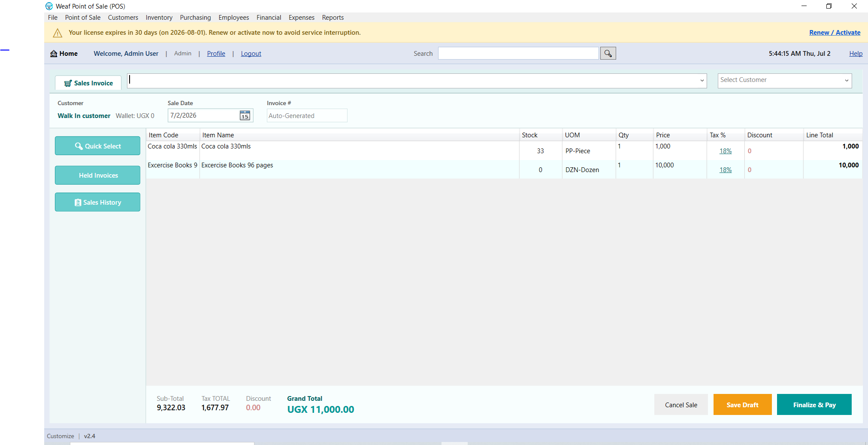The image size is (868, 445).
Task: Open the Customers menu
Action: pos(123,18)
